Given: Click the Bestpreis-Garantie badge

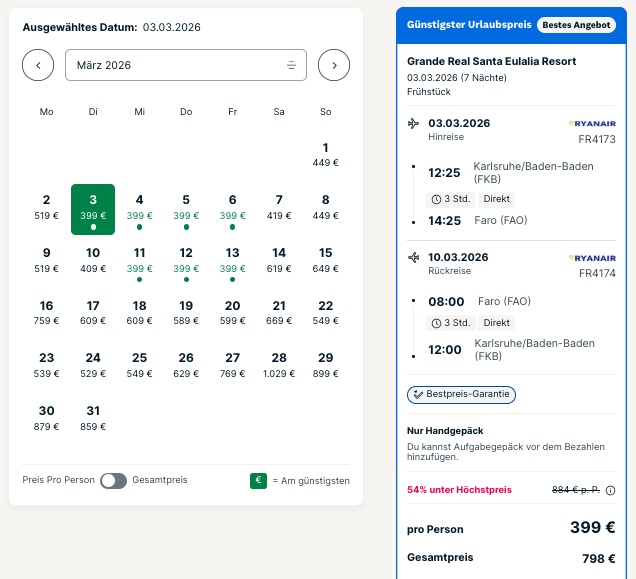Looking at the screenshot, I should click(461, 394).
